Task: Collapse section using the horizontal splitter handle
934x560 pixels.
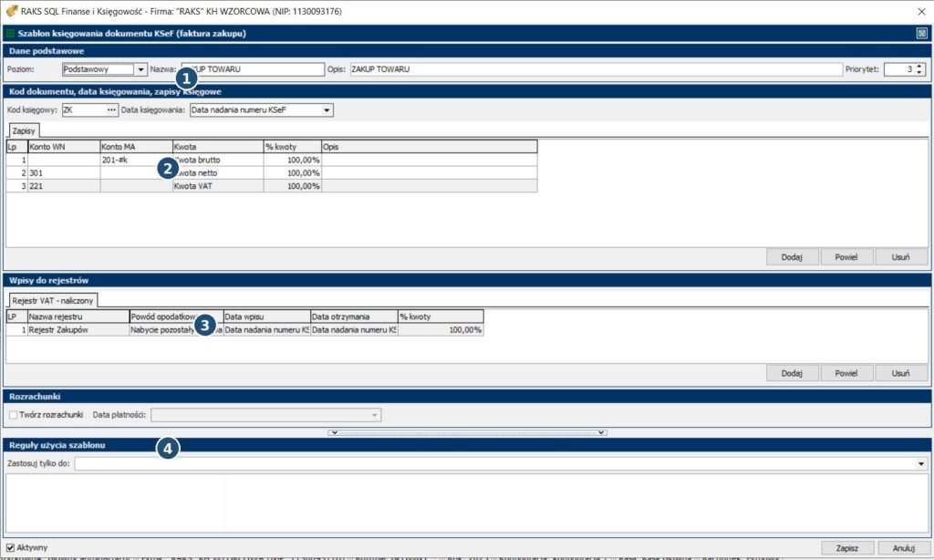Action: [467, 432]
